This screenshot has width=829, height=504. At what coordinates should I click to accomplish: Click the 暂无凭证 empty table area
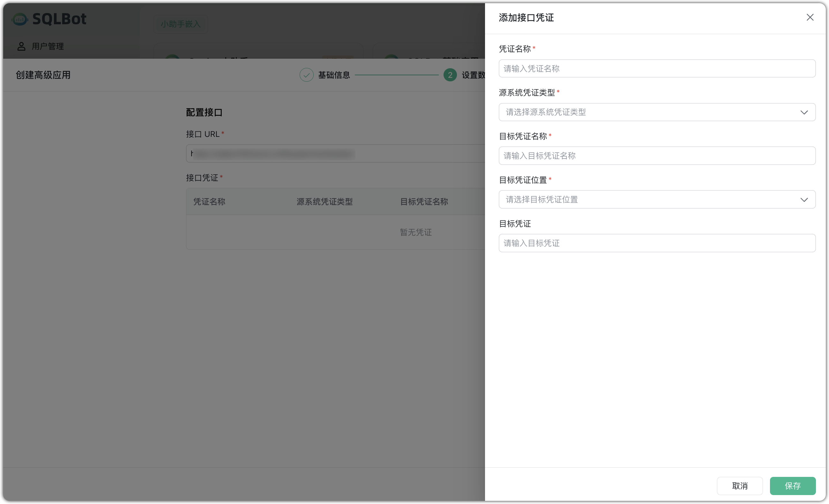[x=415, y=232]
